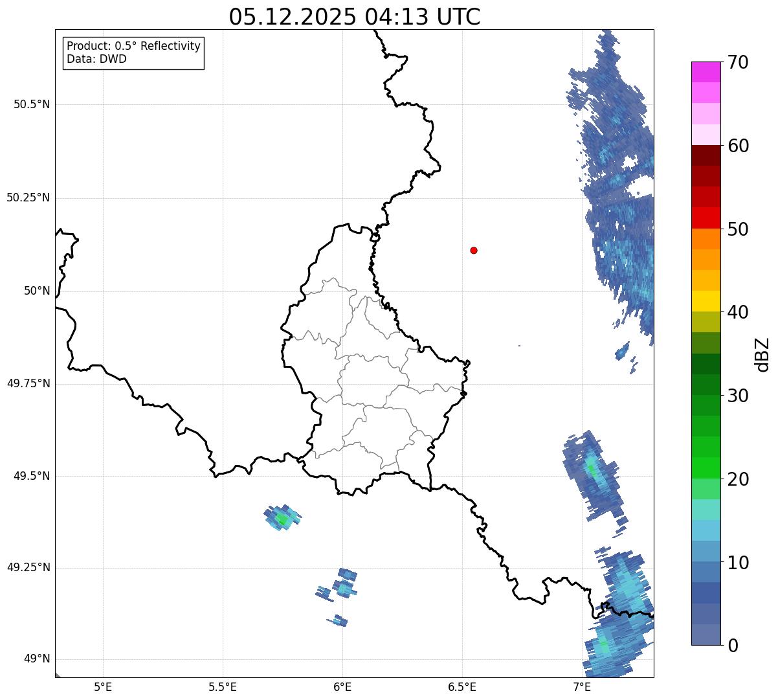The height and width of the screenshot is (700, 778).
Task: Click the "Data: DWD" legend text
Action: pyautogui.click(x=96, y=59)
